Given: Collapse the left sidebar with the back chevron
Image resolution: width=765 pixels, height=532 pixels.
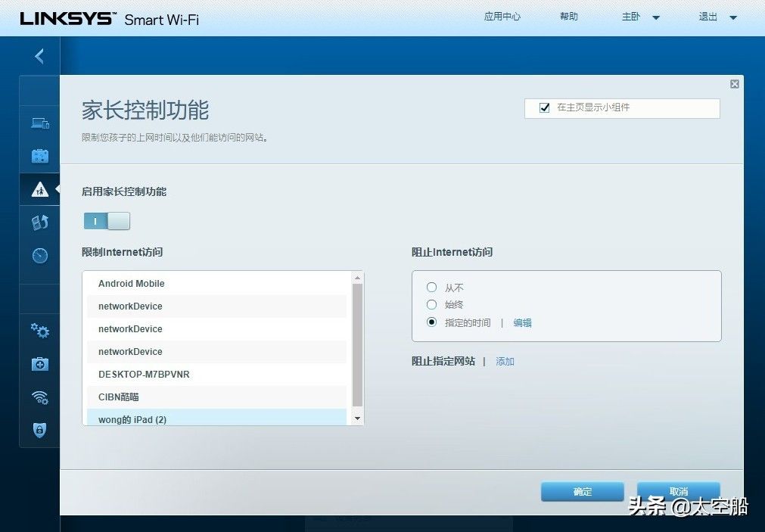Looking at the screenshot, I should (x=39, y=56).
